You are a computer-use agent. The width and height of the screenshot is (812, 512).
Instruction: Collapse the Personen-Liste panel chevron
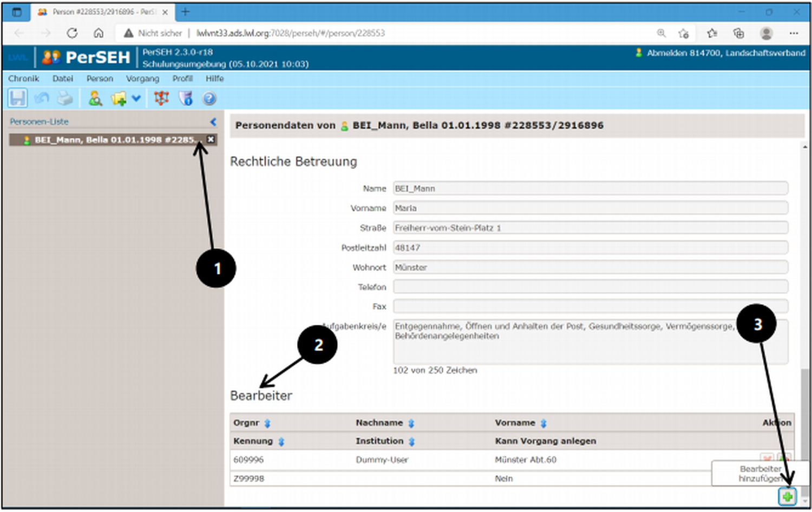[x=213, y=122]
